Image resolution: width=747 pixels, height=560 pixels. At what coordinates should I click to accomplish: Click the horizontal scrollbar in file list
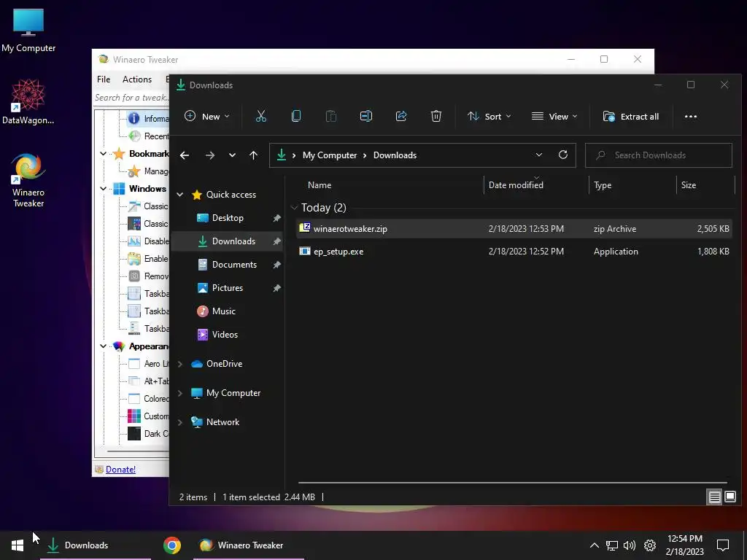coord(512,483)
